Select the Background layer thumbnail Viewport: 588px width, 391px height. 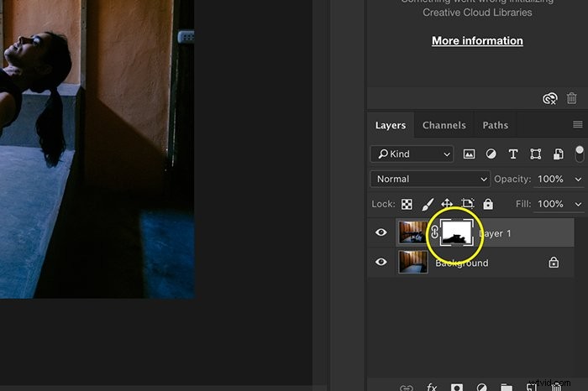click(x=413, y=262)
